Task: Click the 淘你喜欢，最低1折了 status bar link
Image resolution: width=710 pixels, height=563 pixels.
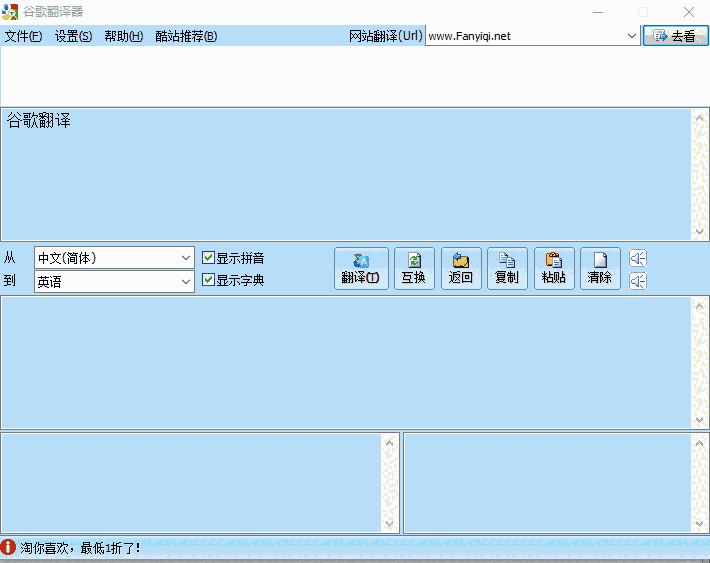Action: (80, 548)
